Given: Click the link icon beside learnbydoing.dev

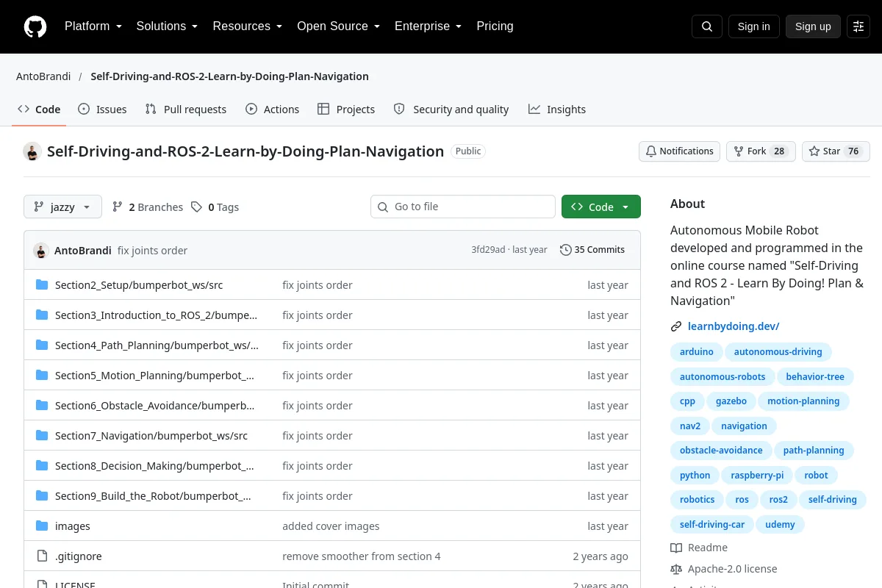Looking at the screenshot, I should pyautogui.click(x=676, y=326).
